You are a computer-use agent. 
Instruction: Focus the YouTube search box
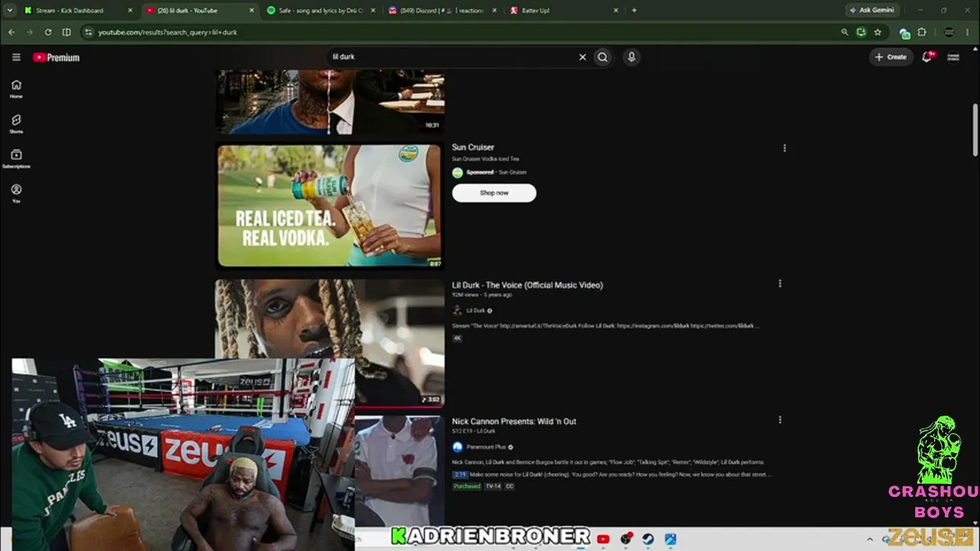tap(452, 57)
